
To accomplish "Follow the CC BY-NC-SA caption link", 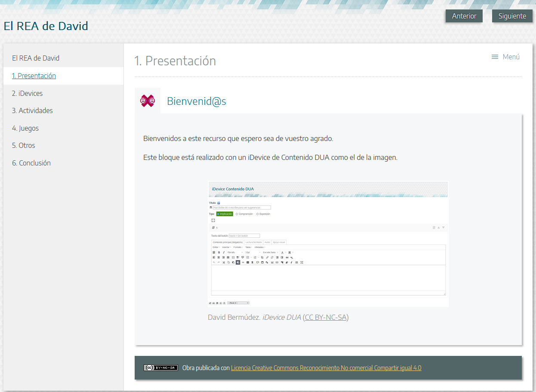I will click(x=326, y=317).
